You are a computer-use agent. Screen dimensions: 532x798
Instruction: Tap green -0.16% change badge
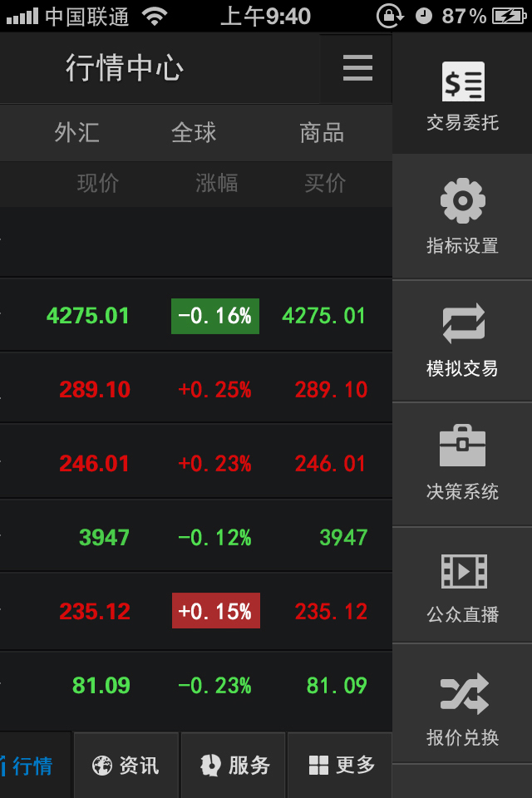click(x=215, y=316)
